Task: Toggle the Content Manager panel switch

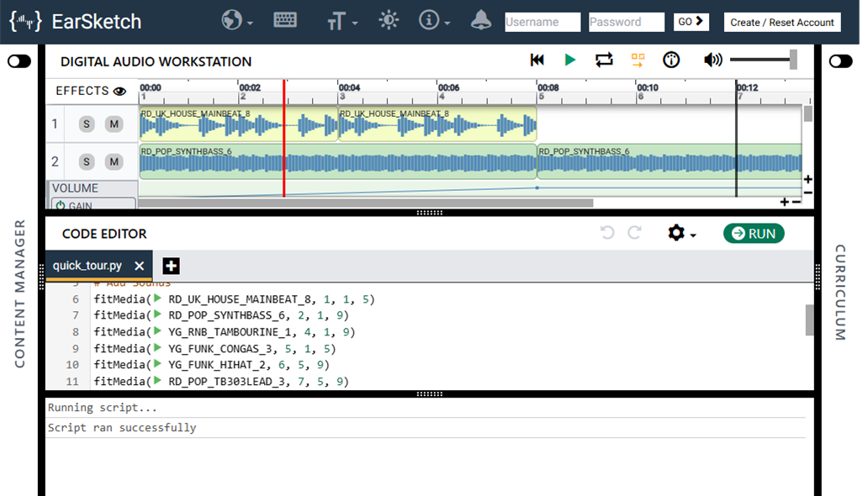Action: 19,61
